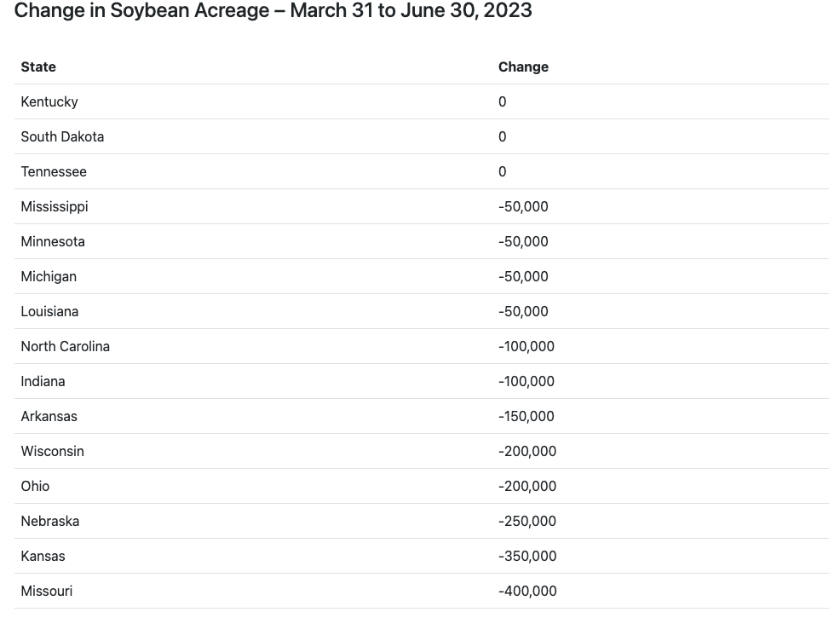Viewport: 840px width, 618px height.
Task: Click Arkansas's -150,000 change value
Action: [526, 416]
